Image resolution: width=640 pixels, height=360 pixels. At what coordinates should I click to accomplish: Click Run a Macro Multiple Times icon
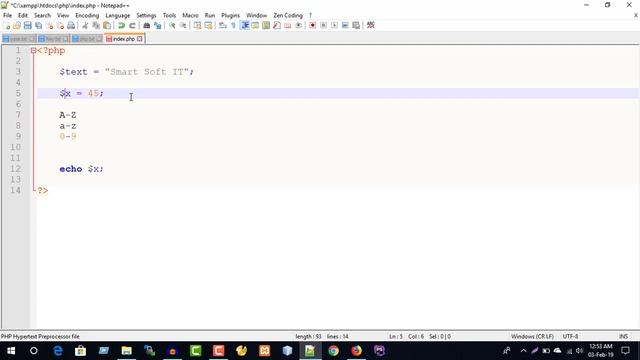[x=345, y=25]
